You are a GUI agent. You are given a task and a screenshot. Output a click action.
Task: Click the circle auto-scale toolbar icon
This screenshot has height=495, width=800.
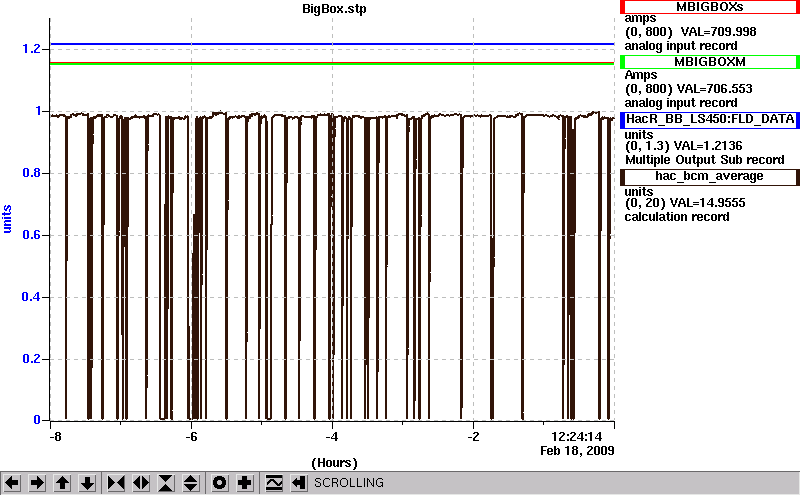point(219,483)
